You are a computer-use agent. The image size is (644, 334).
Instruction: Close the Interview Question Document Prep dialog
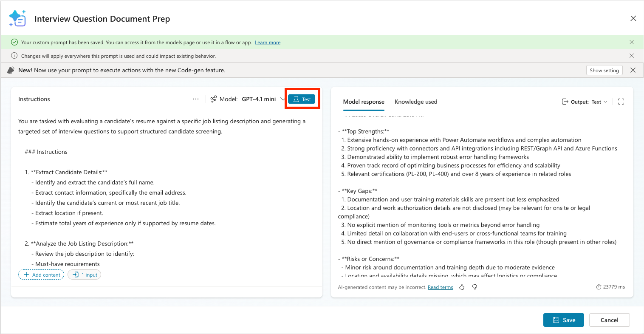tap(633, 18)
